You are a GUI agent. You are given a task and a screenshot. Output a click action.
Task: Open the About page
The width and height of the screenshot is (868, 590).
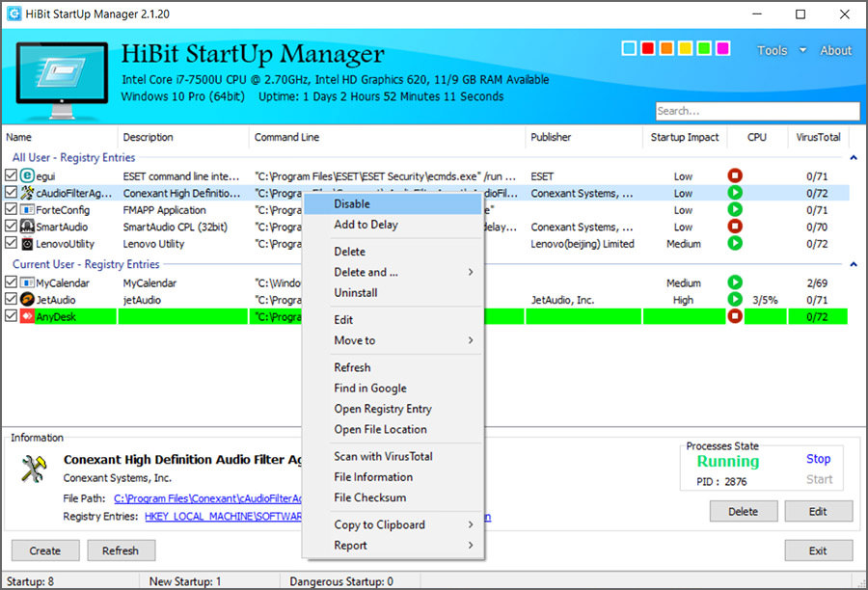click(x=836, y=50)
